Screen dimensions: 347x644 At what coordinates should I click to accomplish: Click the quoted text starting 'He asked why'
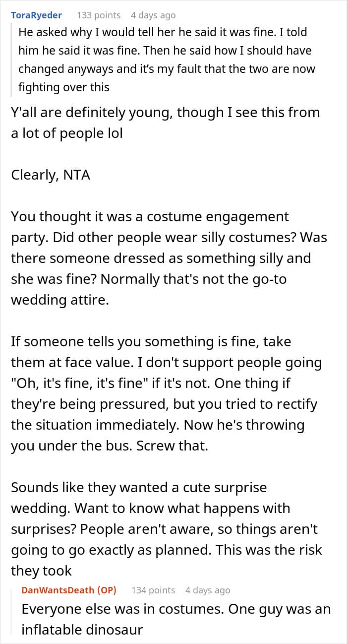[x=167, y=60]
